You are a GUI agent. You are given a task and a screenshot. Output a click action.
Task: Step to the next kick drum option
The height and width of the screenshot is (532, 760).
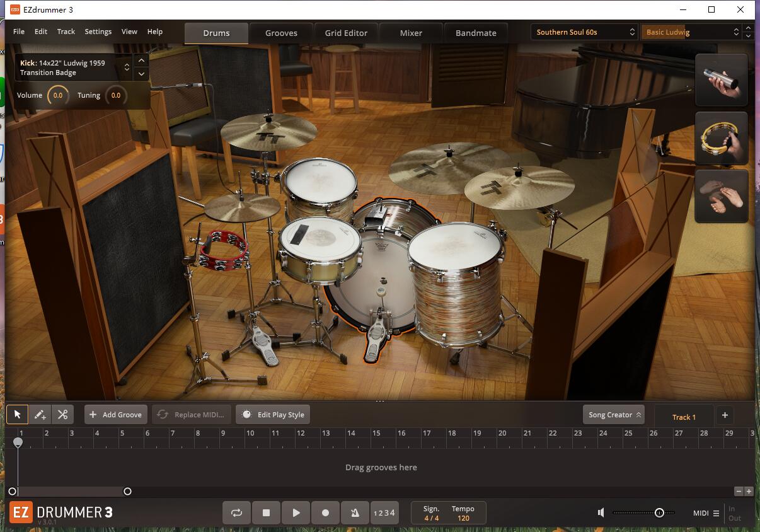[x=141, y=74]
